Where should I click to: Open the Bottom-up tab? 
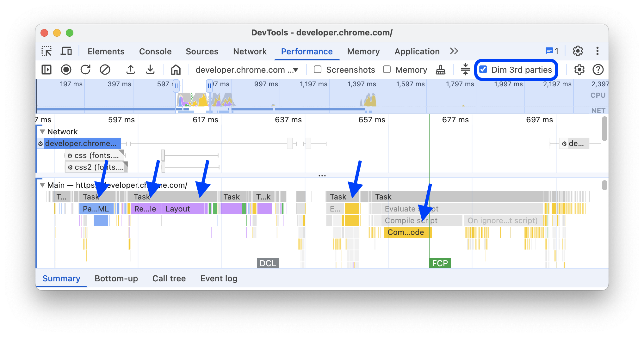tap(116, 279)
